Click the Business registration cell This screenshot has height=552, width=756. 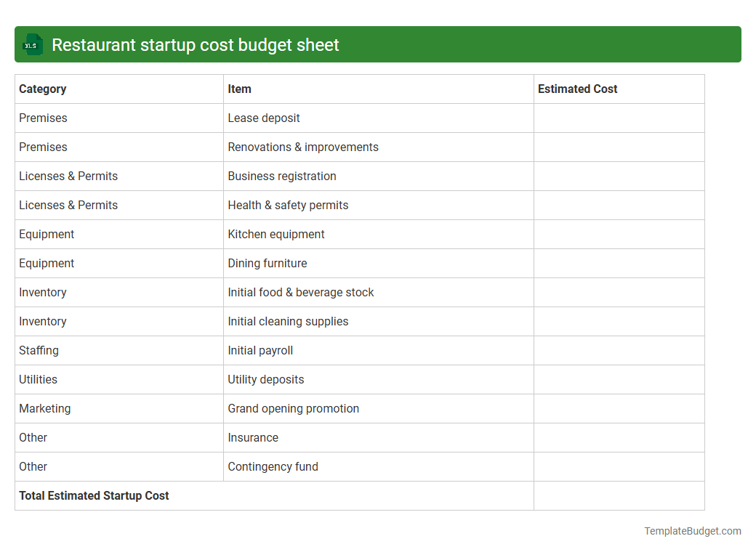coord(282,176)
